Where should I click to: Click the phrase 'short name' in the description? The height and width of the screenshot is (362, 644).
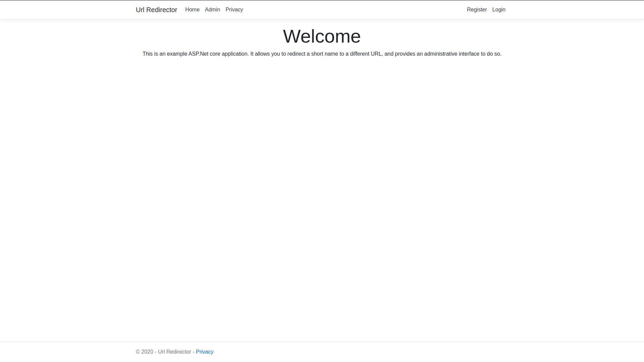324,54
